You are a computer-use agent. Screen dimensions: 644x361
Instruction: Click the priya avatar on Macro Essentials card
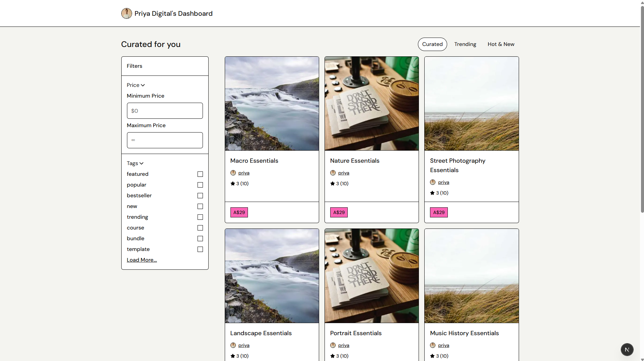(233, 173)
